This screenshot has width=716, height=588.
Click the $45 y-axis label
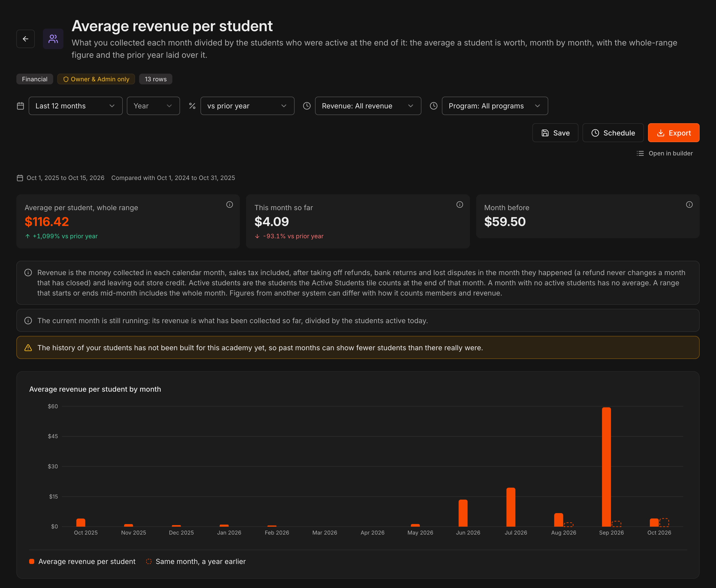point(53,436)
